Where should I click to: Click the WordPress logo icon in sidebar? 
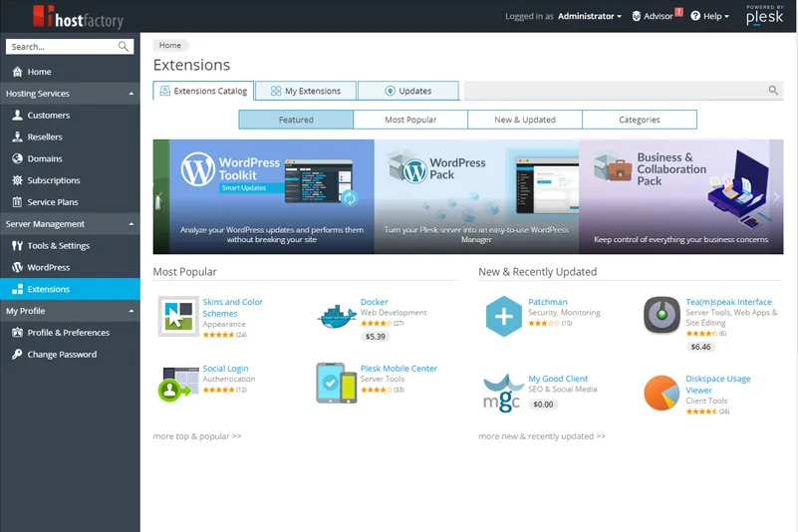(17, 267)
